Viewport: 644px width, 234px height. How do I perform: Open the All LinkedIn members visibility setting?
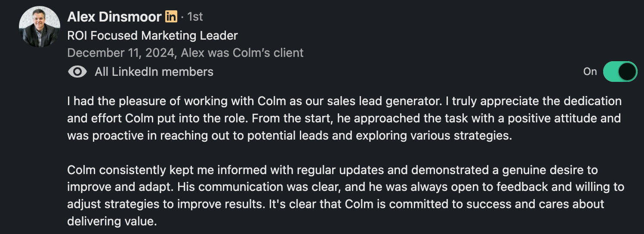pyautogui.click(x=154, y=72)
